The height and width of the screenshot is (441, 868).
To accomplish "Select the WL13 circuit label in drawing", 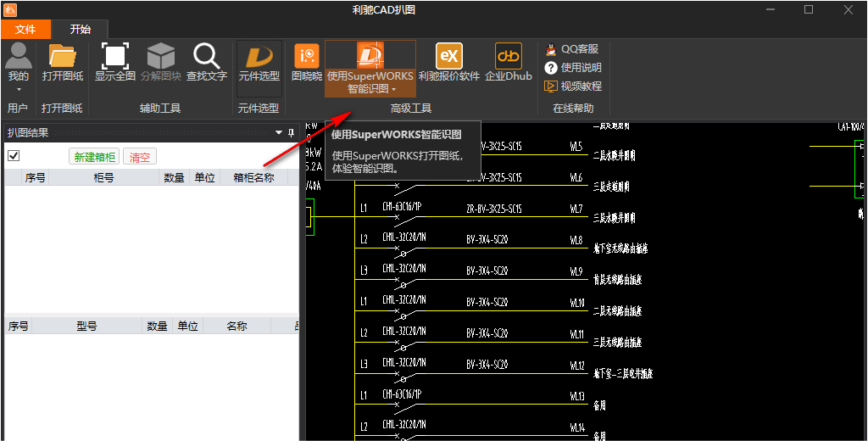I will pyautogui.click(x=576, y=395).
